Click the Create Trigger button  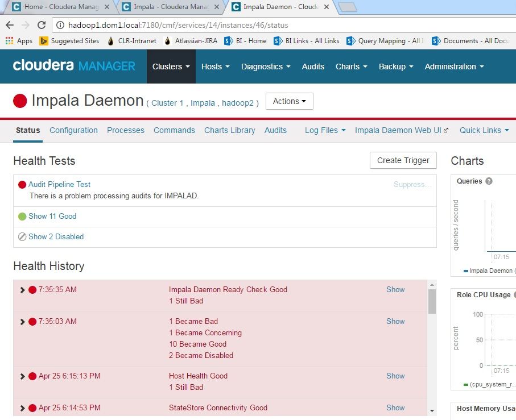pyautogui.click(x=403, y=160)
